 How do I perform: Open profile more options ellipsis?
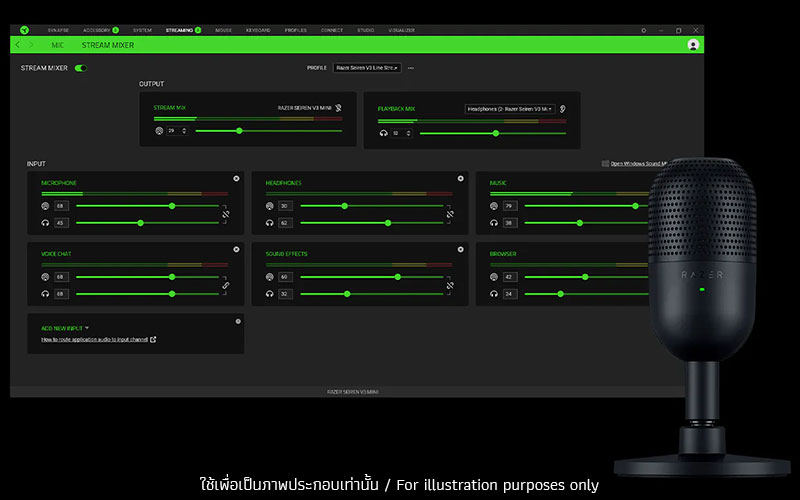click(x=411, y=68)
